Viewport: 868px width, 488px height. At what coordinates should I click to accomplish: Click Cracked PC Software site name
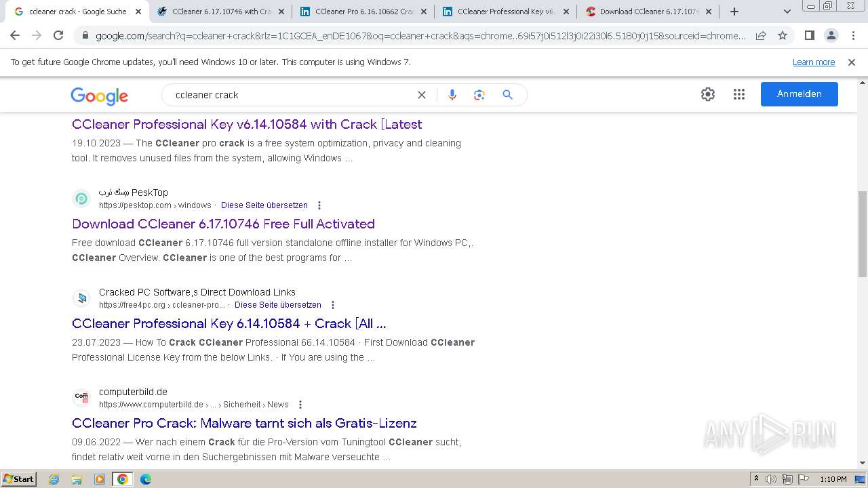tap(197, 292)
